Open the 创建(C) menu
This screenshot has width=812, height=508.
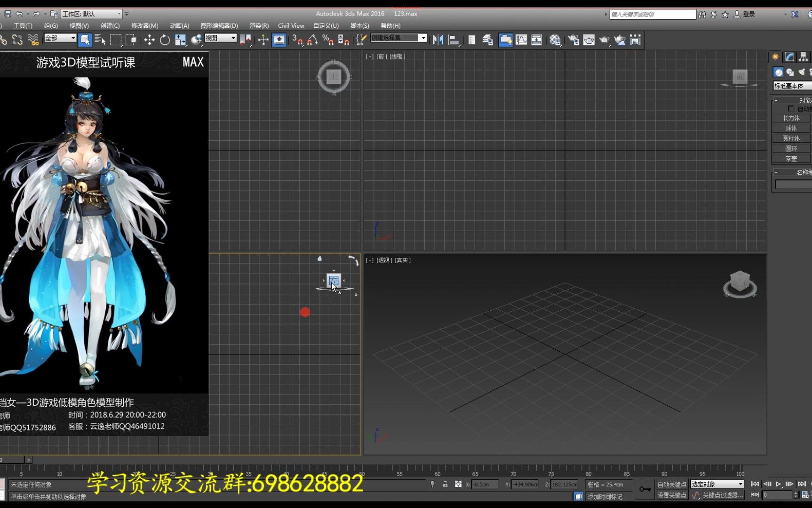click(x=110, y=26)
